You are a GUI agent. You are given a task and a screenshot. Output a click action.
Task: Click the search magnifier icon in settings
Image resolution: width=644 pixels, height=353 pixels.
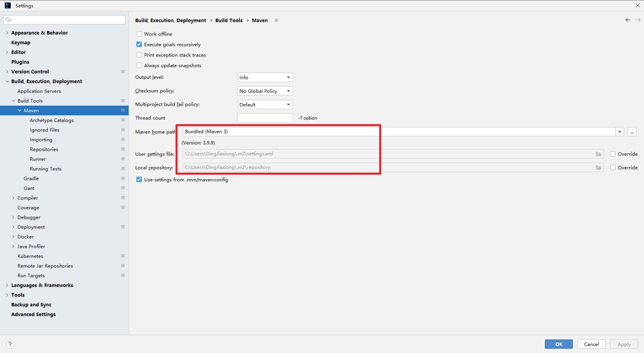(x=8, y=20)
